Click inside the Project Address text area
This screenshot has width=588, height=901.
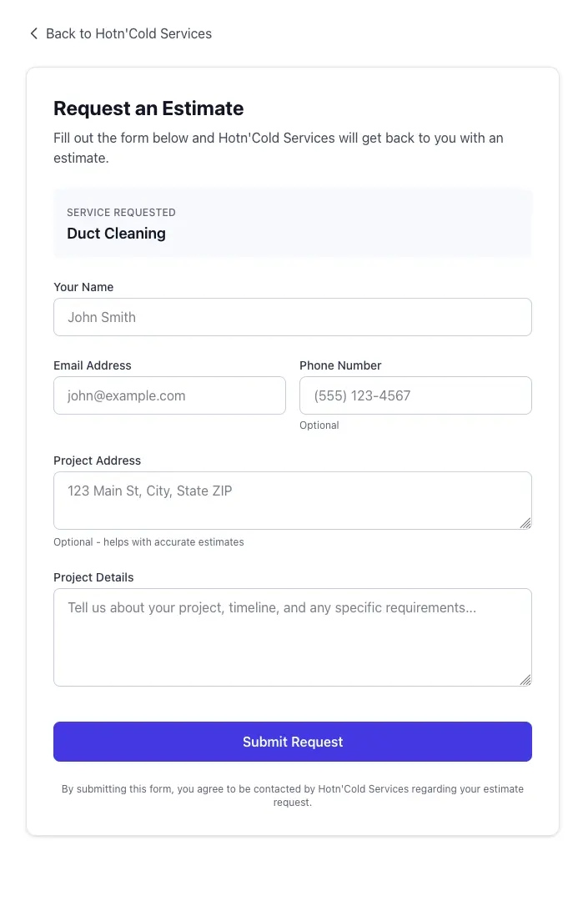tap(292, 498)
